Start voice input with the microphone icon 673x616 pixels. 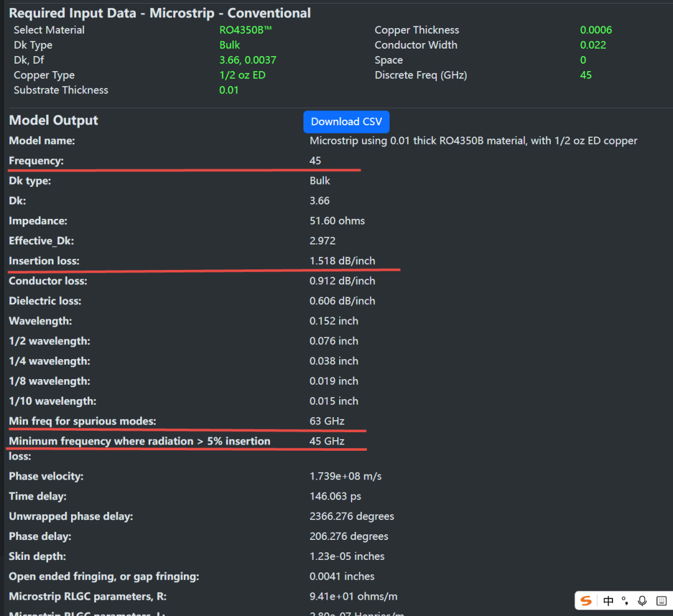pyautogui.click(x=642, y=600)
